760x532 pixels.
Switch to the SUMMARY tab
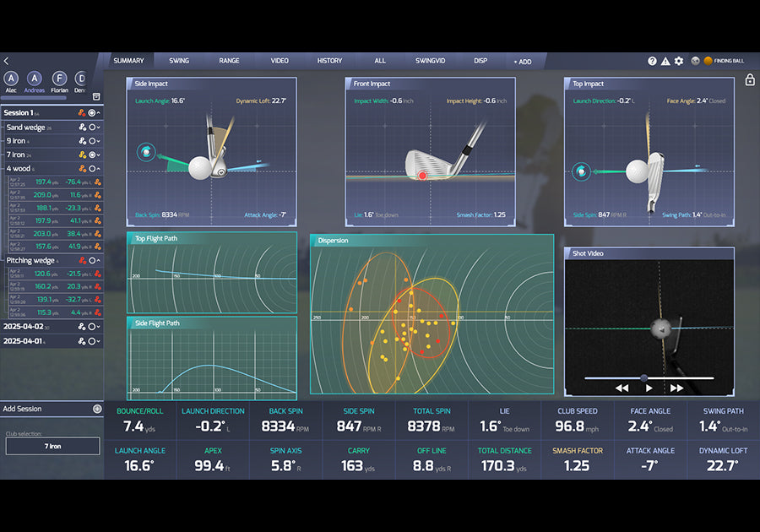128,61
